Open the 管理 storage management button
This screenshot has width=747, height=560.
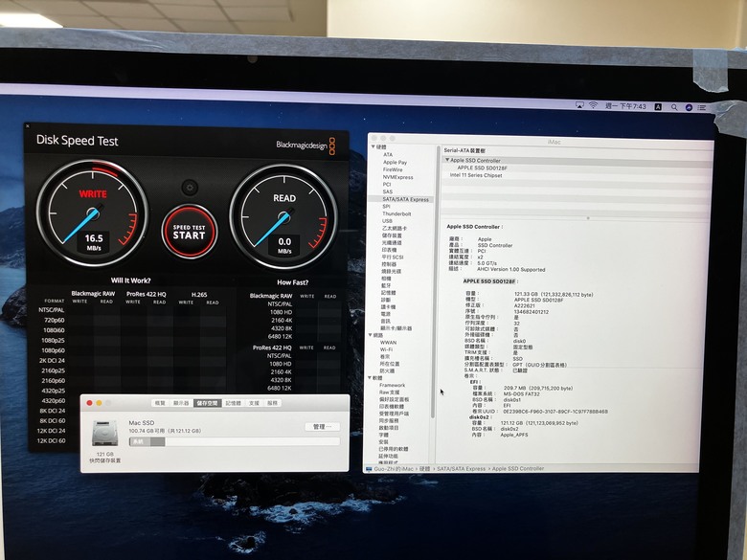tap(323, 427)
